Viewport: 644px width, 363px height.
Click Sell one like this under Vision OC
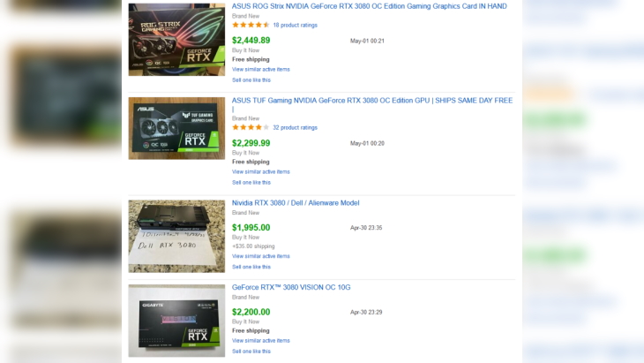pyautogui.click(x=251, y=352)
